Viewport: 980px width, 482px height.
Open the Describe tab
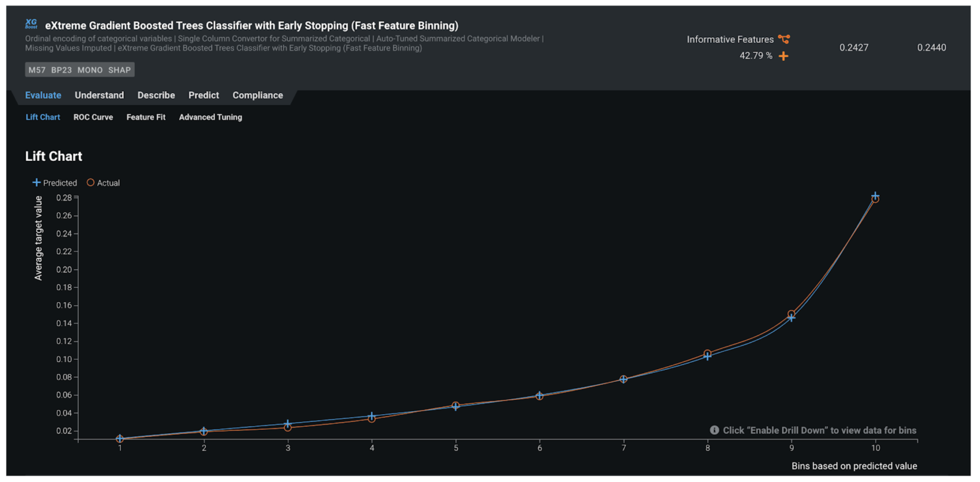(156, 95)
